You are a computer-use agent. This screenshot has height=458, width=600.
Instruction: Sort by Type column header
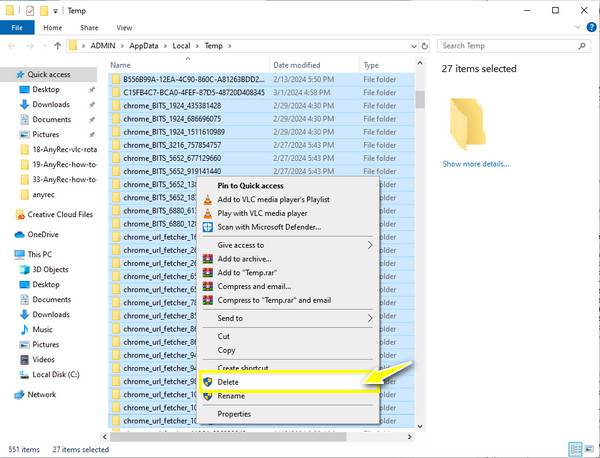(x=386, y=65)
